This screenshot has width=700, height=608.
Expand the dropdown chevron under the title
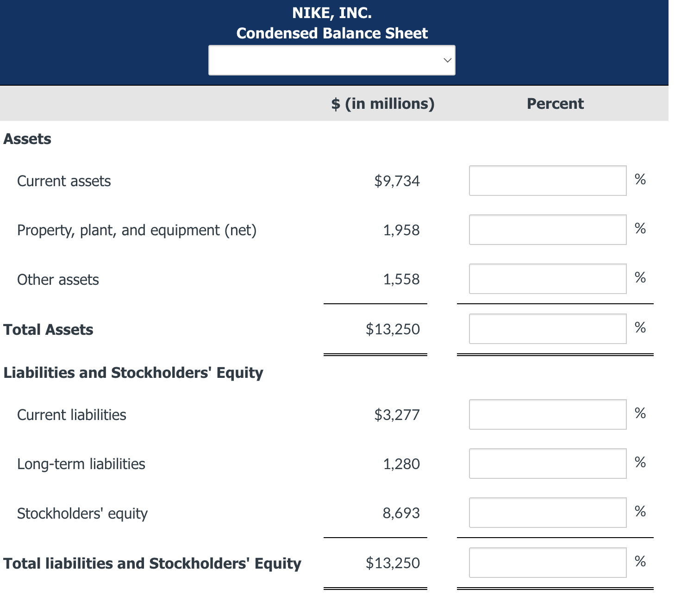pos(447,60)
